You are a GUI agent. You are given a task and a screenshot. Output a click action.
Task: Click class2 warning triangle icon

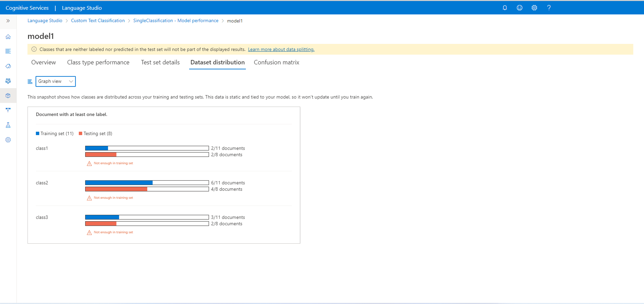[x=89, y=198]
